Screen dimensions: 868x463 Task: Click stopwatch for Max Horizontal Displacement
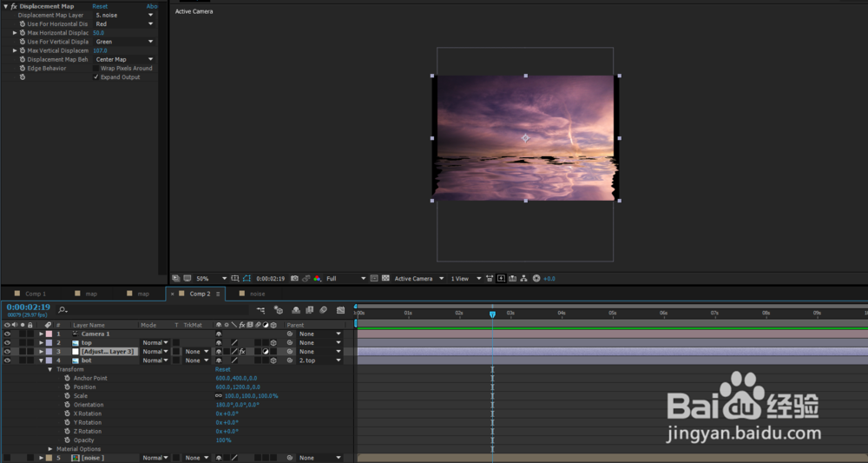[23, 33]
